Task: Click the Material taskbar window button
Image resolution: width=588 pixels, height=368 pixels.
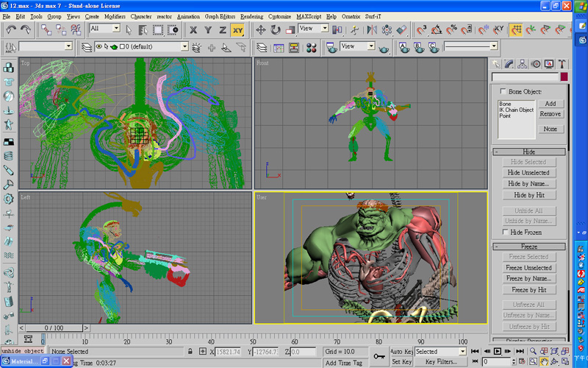Action: tap(21, 361)
